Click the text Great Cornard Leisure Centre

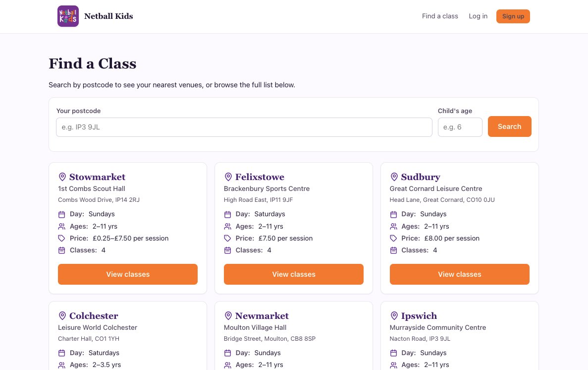pyautogui.click(x=436, y=188)
